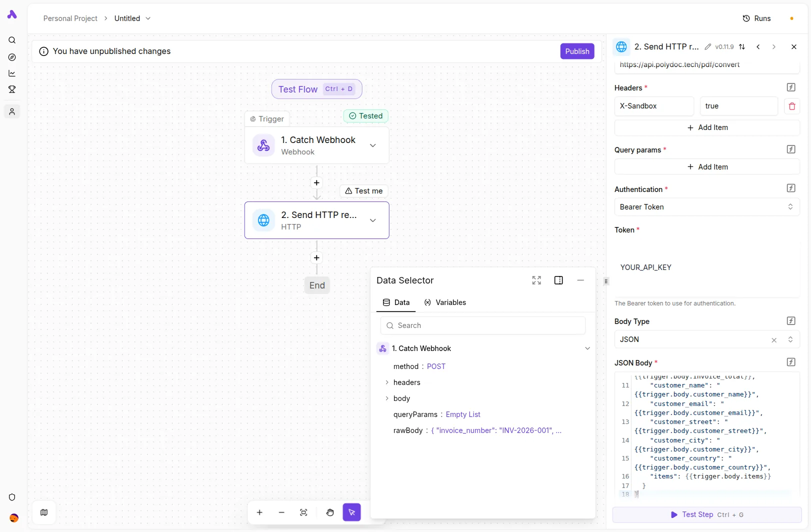The height and width of the screenshot is (532, 811).
Task: Toggle dynamic value for Headers
Action: coord(791,87)
